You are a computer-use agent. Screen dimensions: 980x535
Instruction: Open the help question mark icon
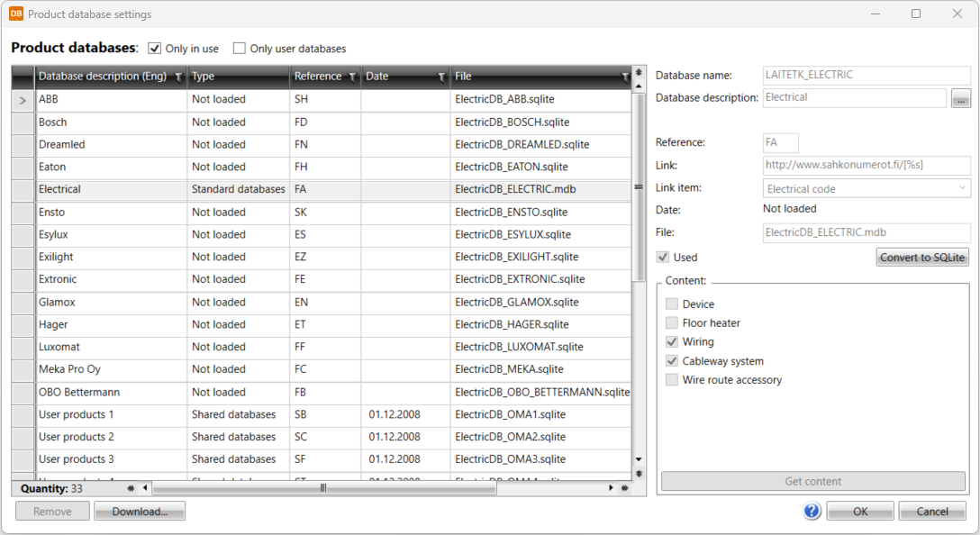812,512
